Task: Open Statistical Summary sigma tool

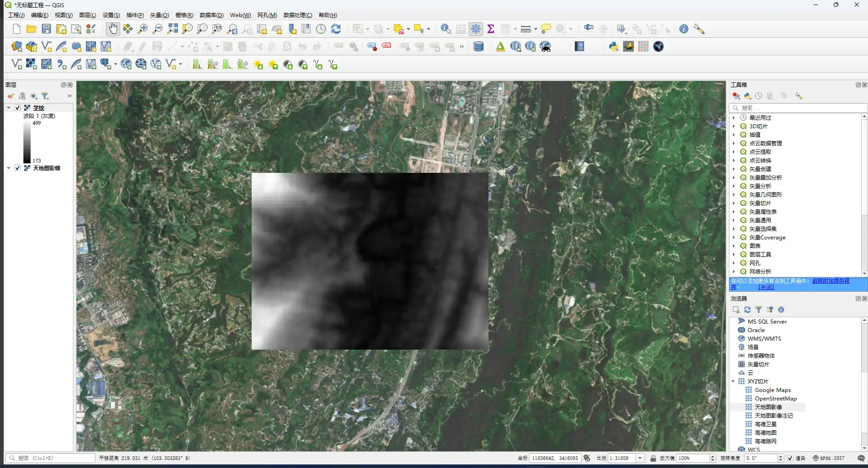Action: [x=491, y=29]
